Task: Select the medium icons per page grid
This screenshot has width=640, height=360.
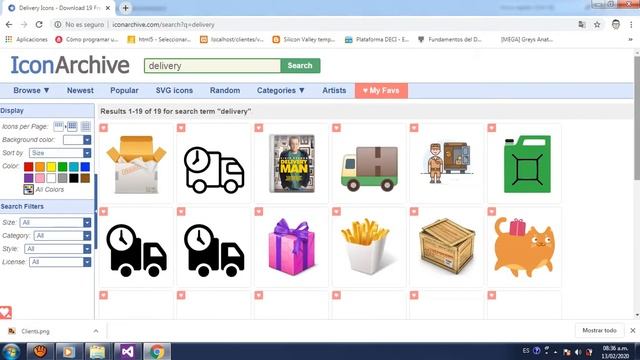Action: click(72, 126)
